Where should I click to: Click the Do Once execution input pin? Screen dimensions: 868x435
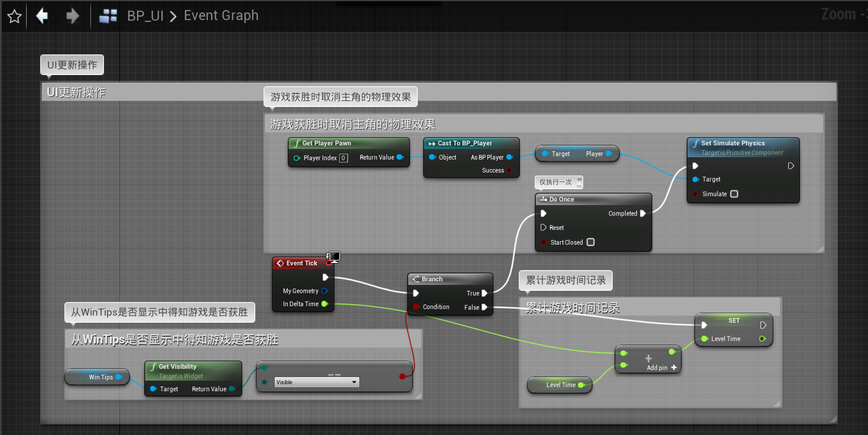coord(544,213)
